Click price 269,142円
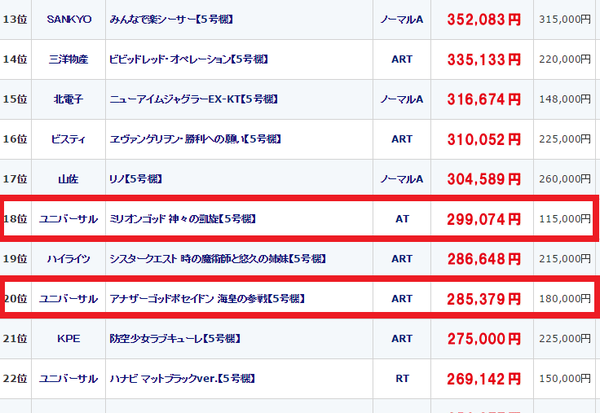The height and width of the screenshot is (413, 600). (484, 379)
